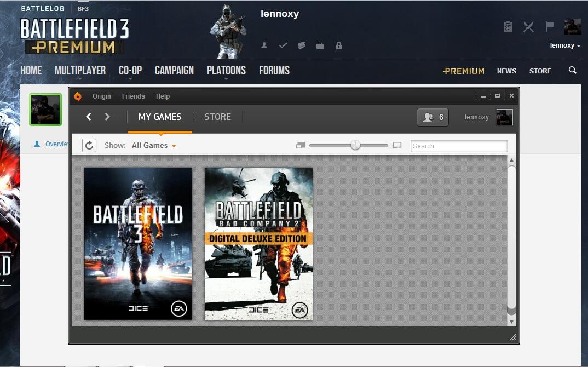The height and width of the screenshot is (367, 588).
Task: Maximize the Origin window
Action: (x=497, y=96)
